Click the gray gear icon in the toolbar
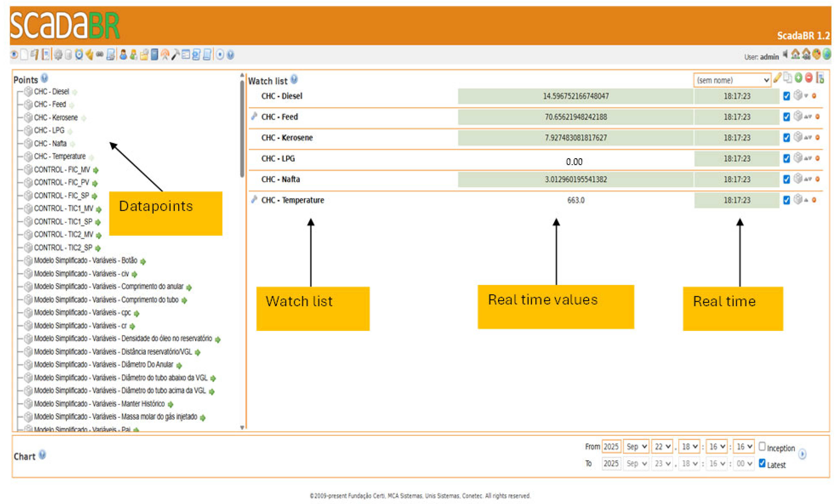Viewport: 838px width, 504px height. tap(58, 55)
